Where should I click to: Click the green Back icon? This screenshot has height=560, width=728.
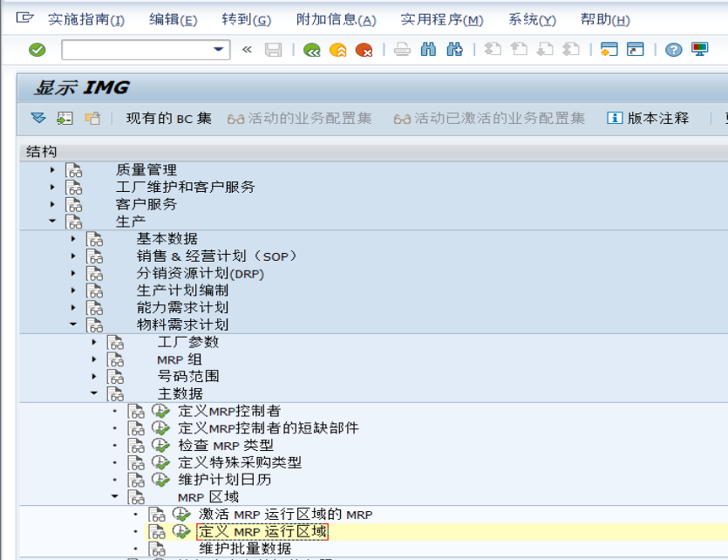pyautogui.click(x=312, y=49)
